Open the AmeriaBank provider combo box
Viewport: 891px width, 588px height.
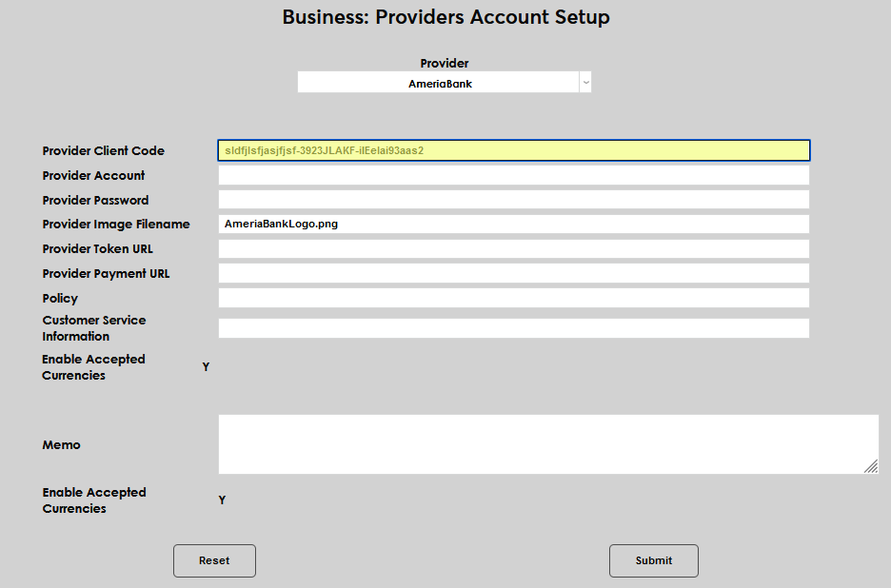coord(439,83)
